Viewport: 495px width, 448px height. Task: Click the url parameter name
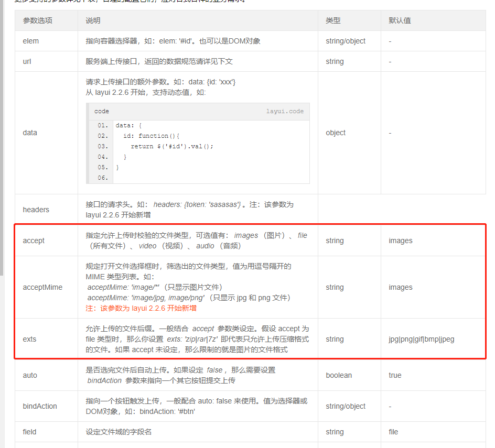26,61
